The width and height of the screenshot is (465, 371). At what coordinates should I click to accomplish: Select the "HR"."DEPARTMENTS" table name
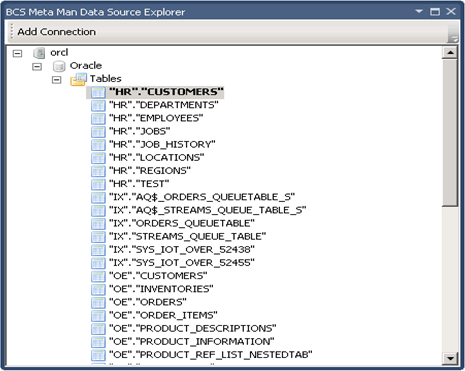tap(164, 105)
